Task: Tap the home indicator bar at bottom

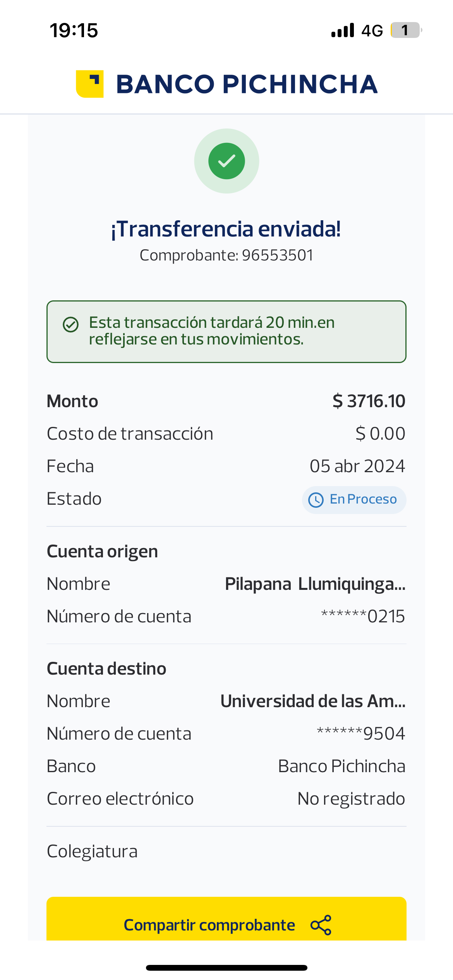Action: click(x=226, y=968)
